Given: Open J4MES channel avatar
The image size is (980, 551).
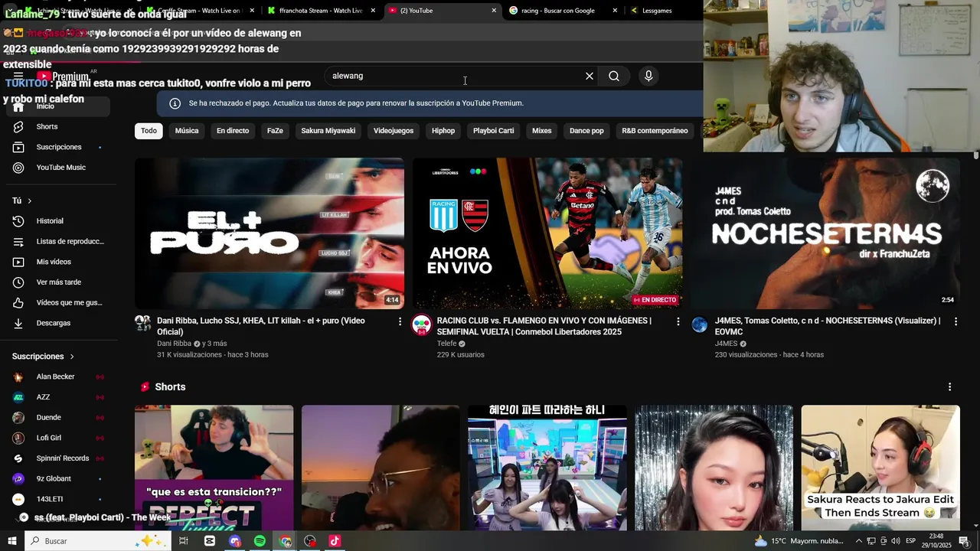Looking at the screenshot, I should point(700,324).
